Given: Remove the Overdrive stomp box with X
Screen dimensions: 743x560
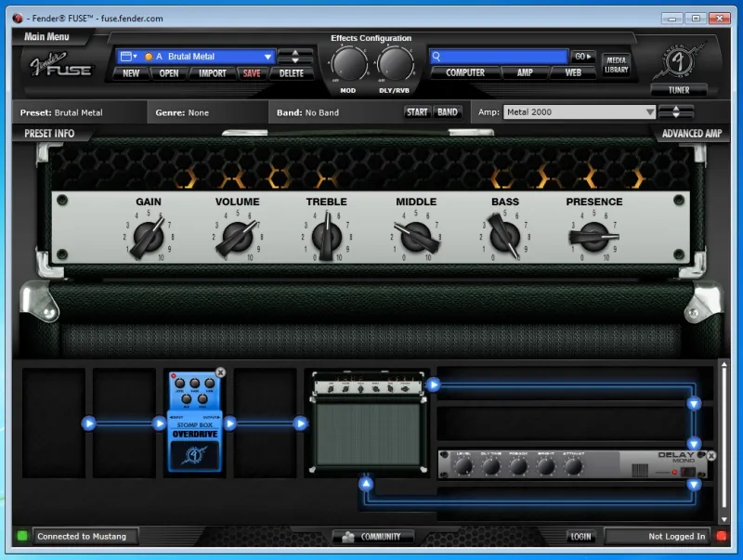Looking at the screenshot, I should [x=220, y=372].
